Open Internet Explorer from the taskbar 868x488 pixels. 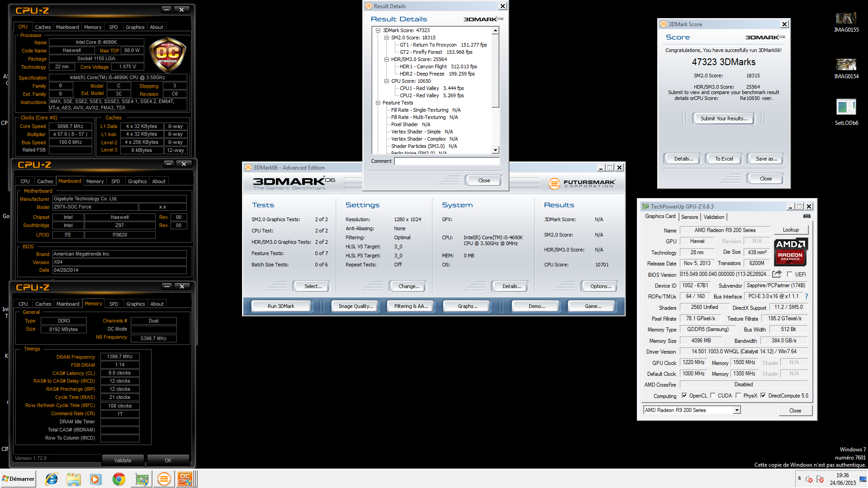52,479
